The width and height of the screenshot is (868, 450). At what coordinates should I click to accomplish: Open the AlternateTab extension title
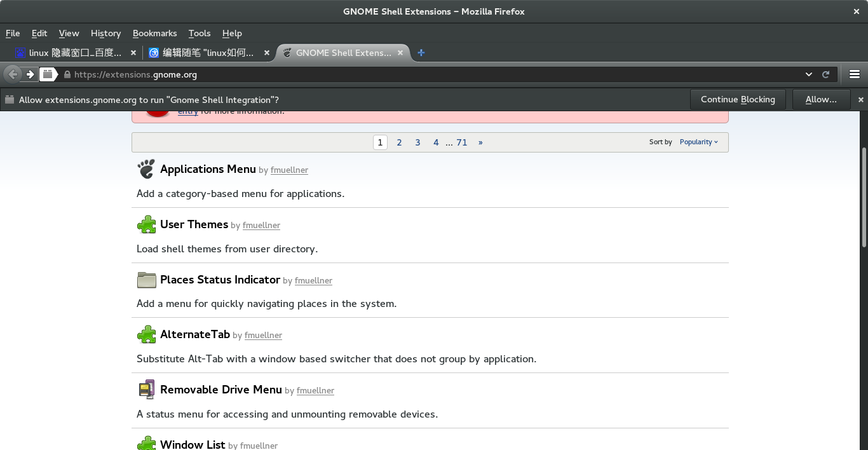(195, 334)
